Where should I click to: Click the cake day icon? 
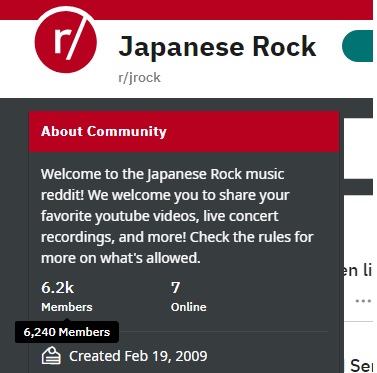[51, 356]
